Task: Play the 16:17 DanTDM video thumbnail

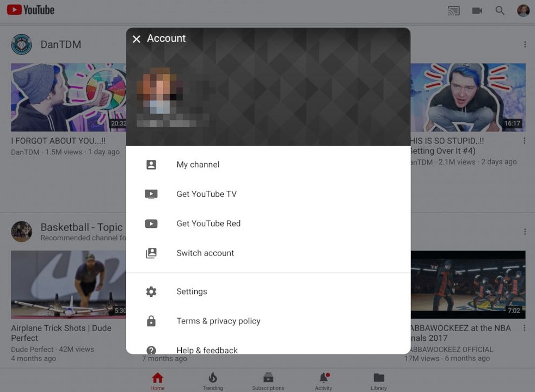Action: (x=468, y=97)
